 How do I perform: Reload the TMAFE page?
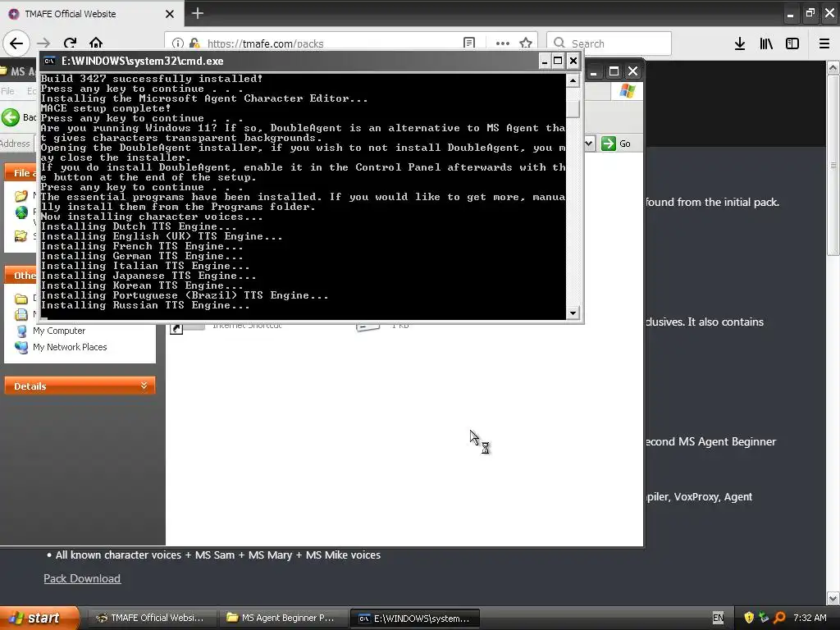pos(70,43)
